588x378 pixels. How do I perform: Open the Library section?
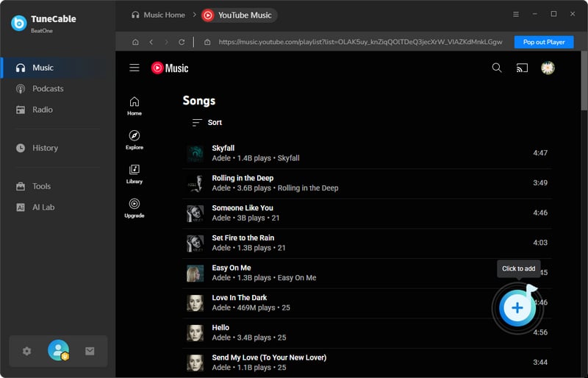[135, 174]
